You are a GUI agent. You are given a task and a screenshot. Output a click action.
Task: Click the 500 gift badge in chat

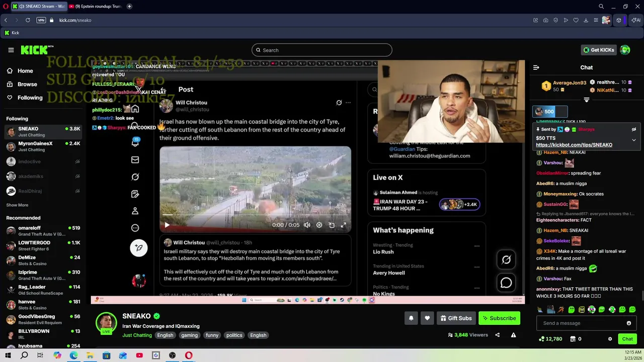[550, 112]
